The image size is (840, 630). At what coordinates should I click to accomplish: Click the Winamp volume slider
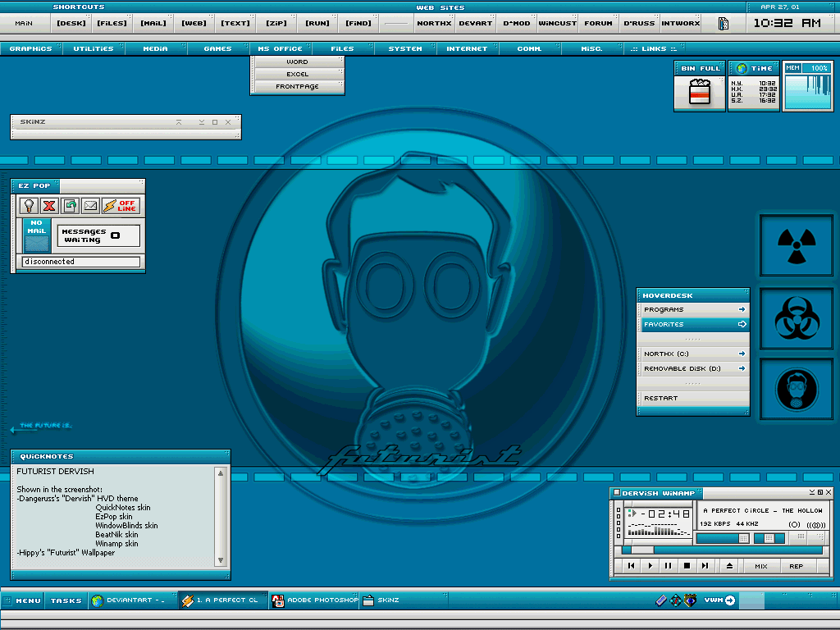coord(721,538)
